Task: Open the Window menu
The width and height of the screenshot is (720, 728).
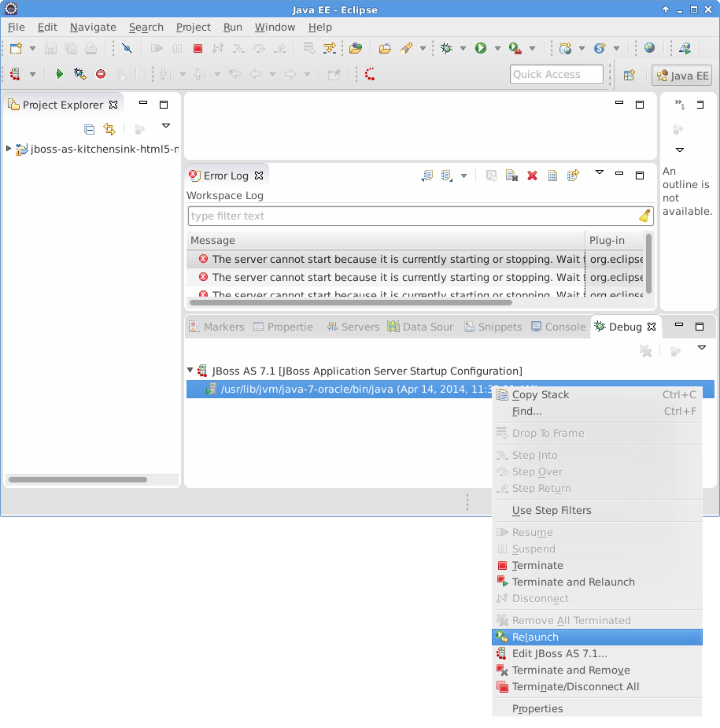Action: click(x=275, y=27)
